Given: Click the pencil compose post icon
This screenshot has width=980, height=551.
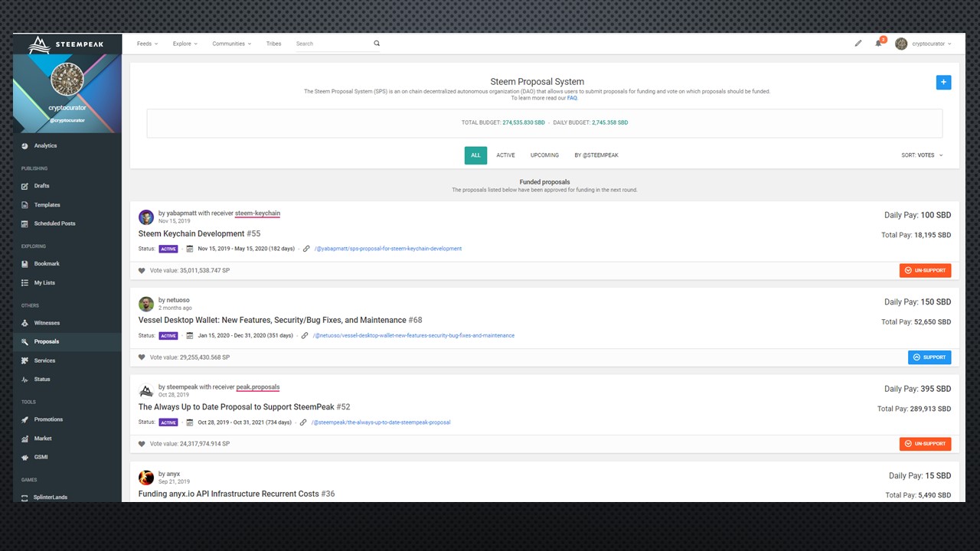Looking at the screenshot, I should (x=858, y=44).
